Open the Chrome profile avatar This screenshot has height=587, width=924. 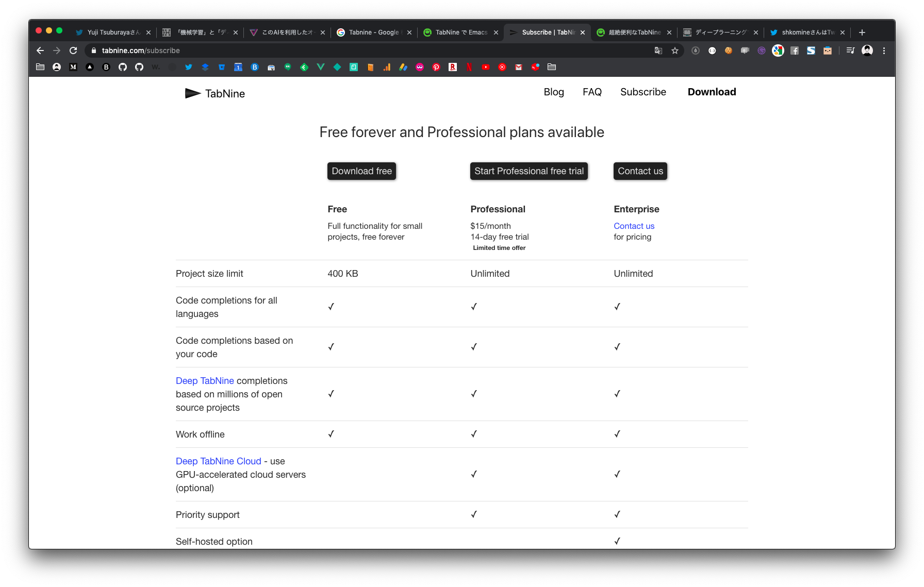867,51
